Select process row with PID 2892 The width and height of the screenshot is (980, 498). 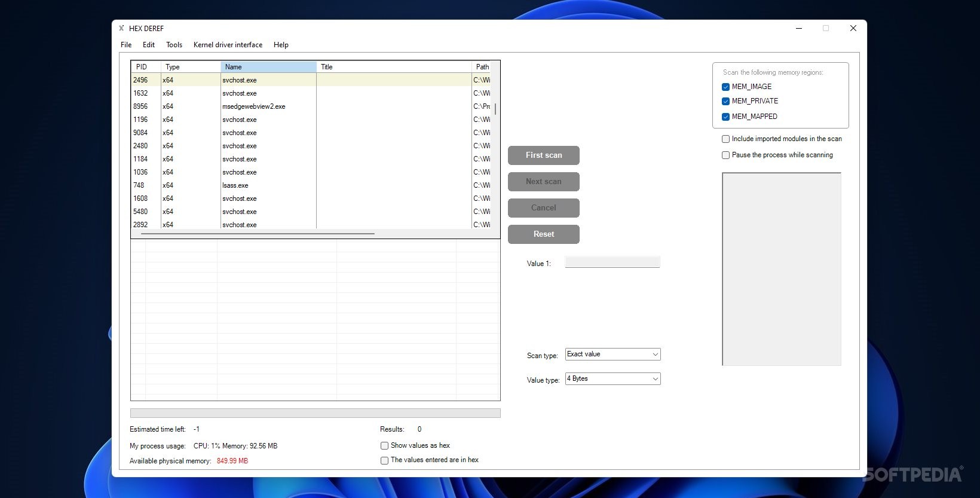tap(311, 224)
